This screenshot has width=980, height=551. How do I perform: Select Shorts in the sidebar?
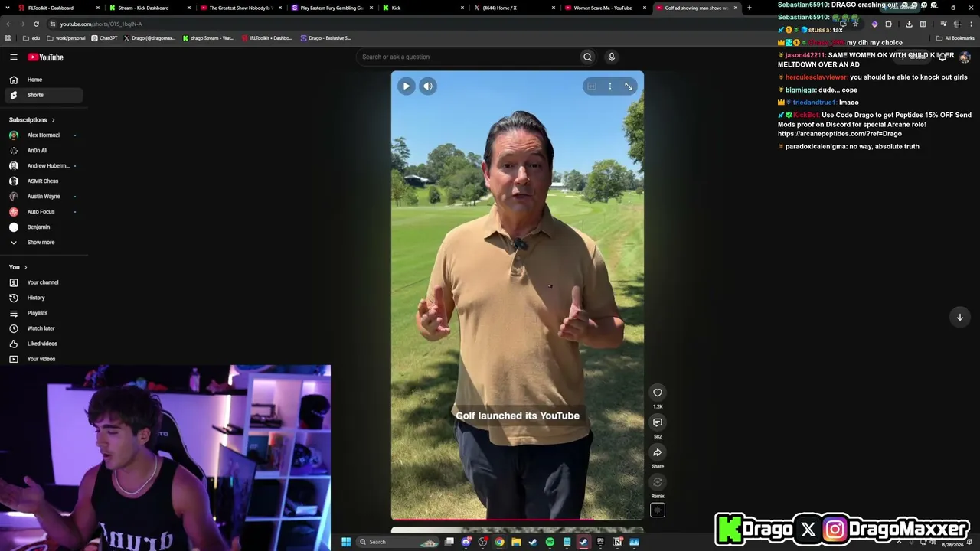point(42,95)
